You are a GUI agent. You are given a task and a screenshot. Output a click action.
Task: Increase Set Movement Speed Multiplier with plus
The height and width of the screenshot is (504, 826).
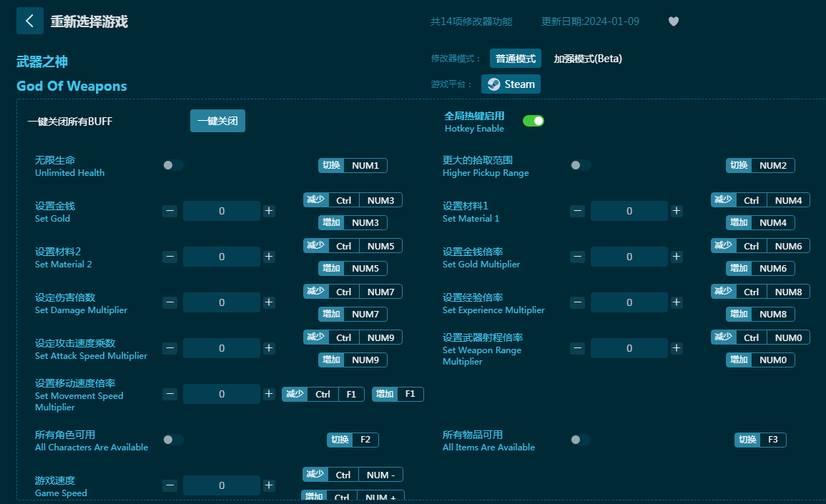click(269, 395)
